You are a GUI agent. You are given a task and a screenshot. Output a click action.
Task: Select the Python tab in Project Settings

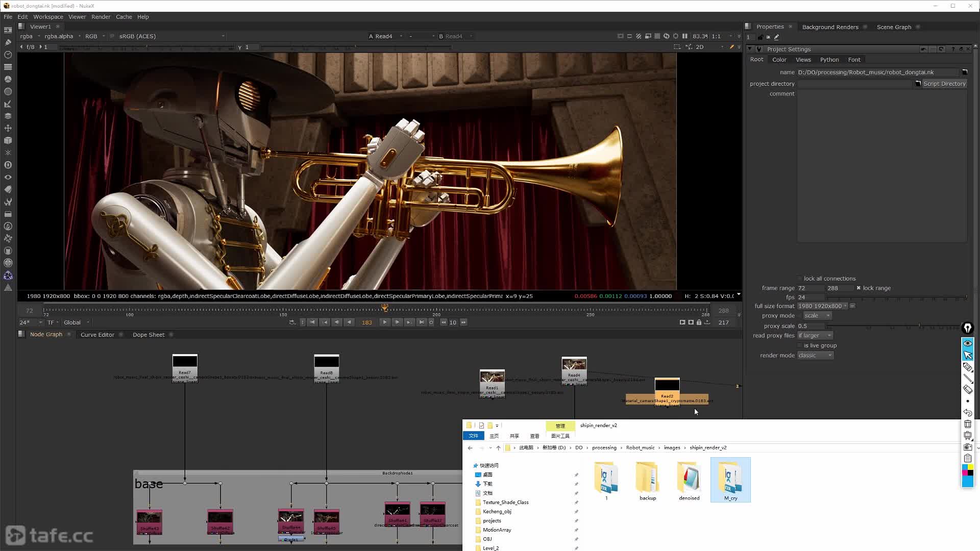(x=829, y=60)
